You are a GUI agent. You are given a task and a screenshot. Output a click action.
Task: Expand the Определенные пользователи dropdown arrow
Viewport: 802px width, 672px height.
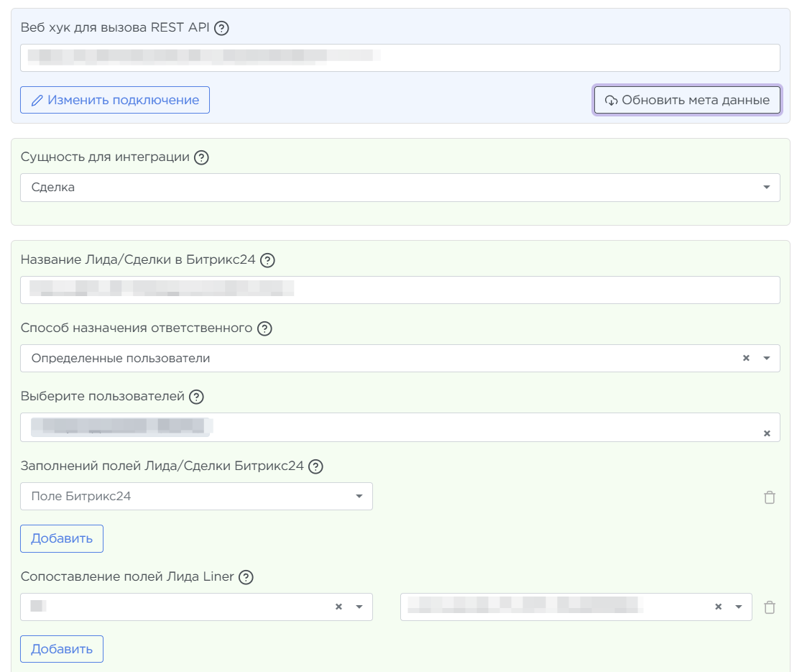(766, 358)
